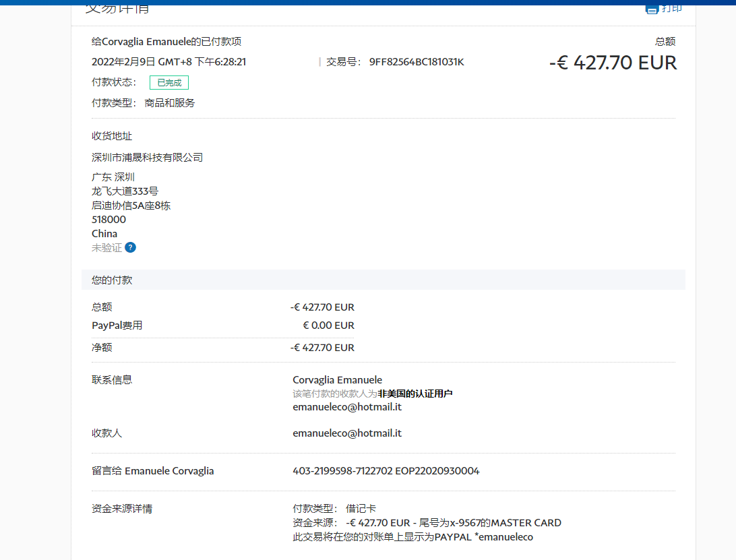Open the help icon beside 未验证
Image resolution: width=736 pixels, height=560 pixels.
130,247
